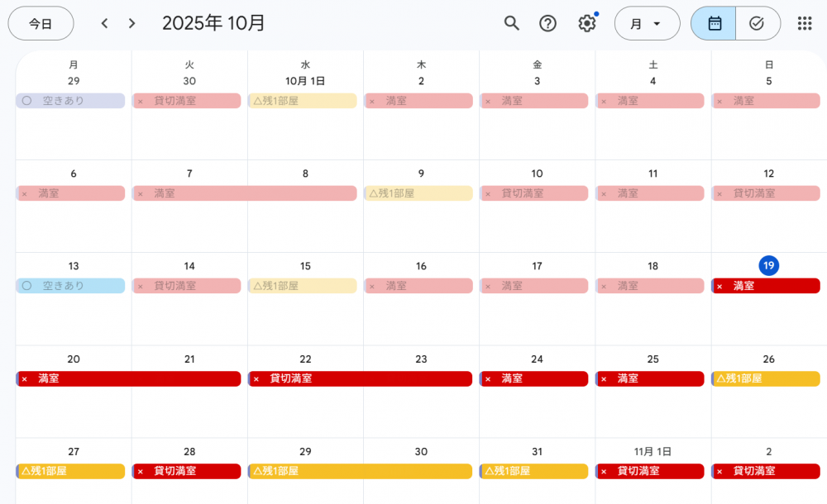Open △残1部屋 event on October 26
The width and height of the screenshot is (827, 504).
point(765,378)
